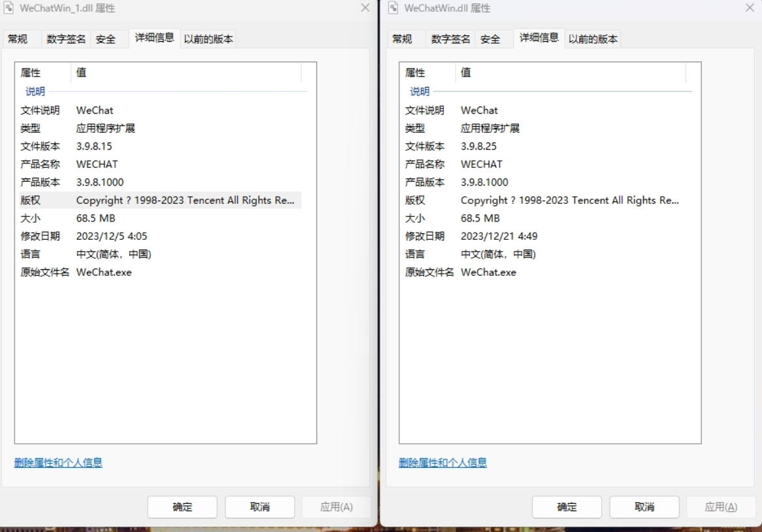Click 删除属性和个人信息 link in WeChatWin.dll window

pyautogui.click(x=442, y=463)
